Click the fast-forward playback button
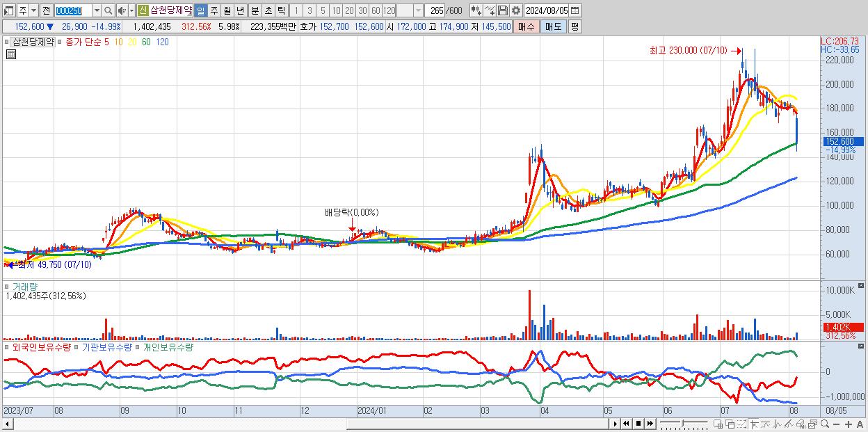The height and width of the screenshot is (432, 868). 650,424
